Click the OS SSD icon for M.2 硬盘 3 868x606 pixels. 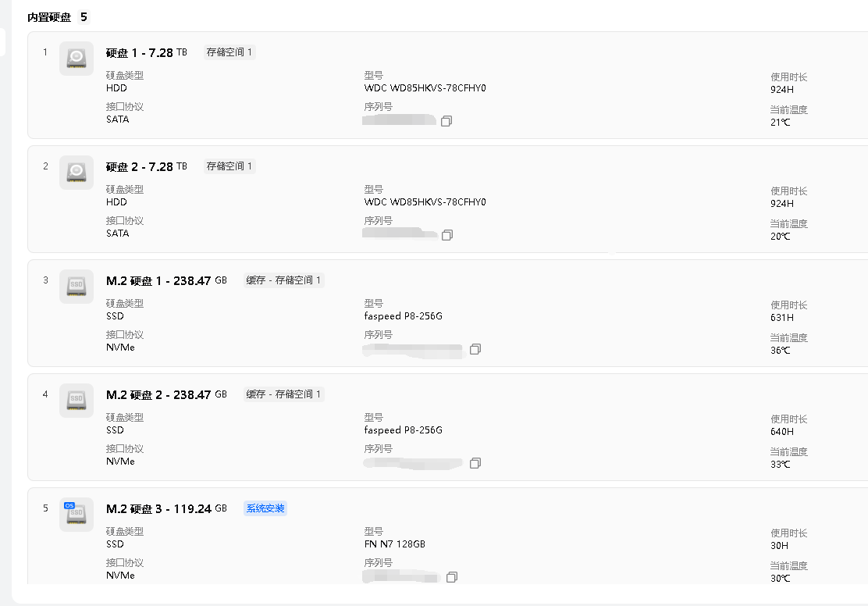(76, 515)
